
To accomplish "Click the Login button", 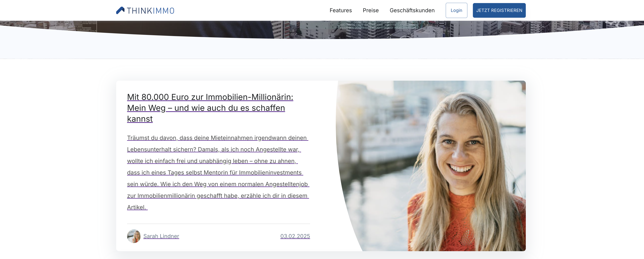I will (456, 11).
